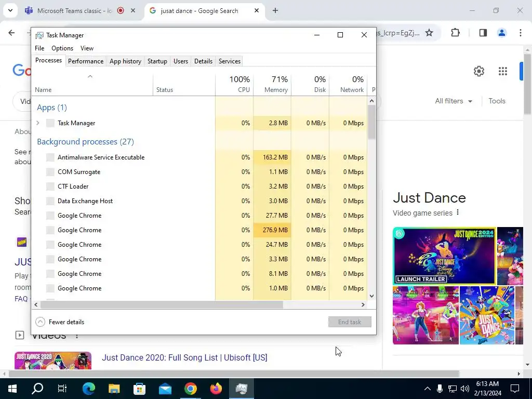Launch Microsoft Edge from taskbar
This screenshot has height=399, width=532.
pos(88,389)
